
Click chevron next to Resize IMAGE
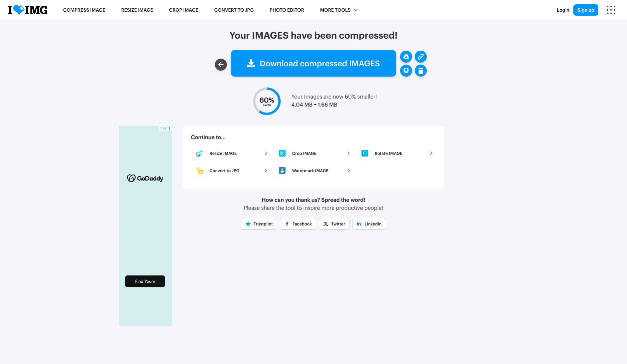[266, 153]
